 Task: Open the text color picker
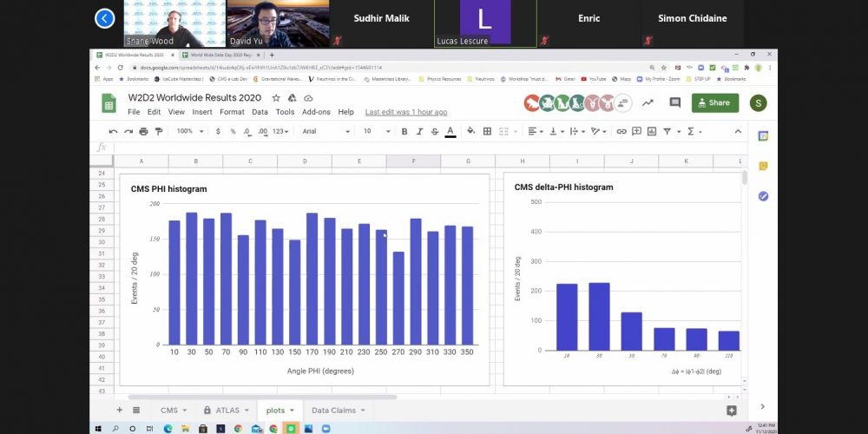coord(450,131)
